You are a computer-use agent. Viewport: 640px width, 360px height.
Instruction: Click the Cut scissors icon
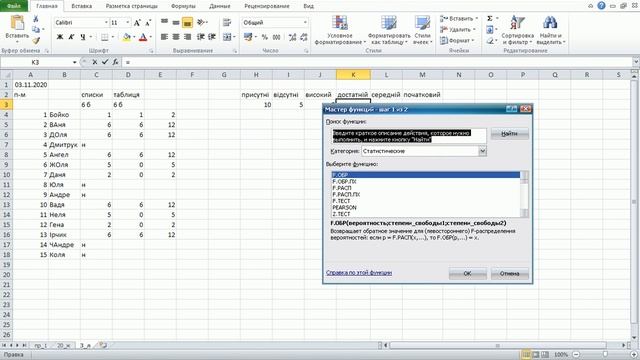tap(36, 19)
